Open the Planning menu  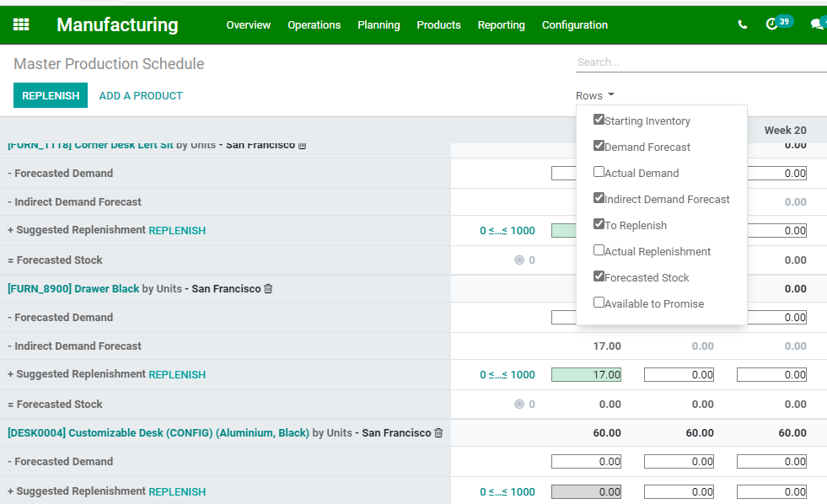click(379, 24)
